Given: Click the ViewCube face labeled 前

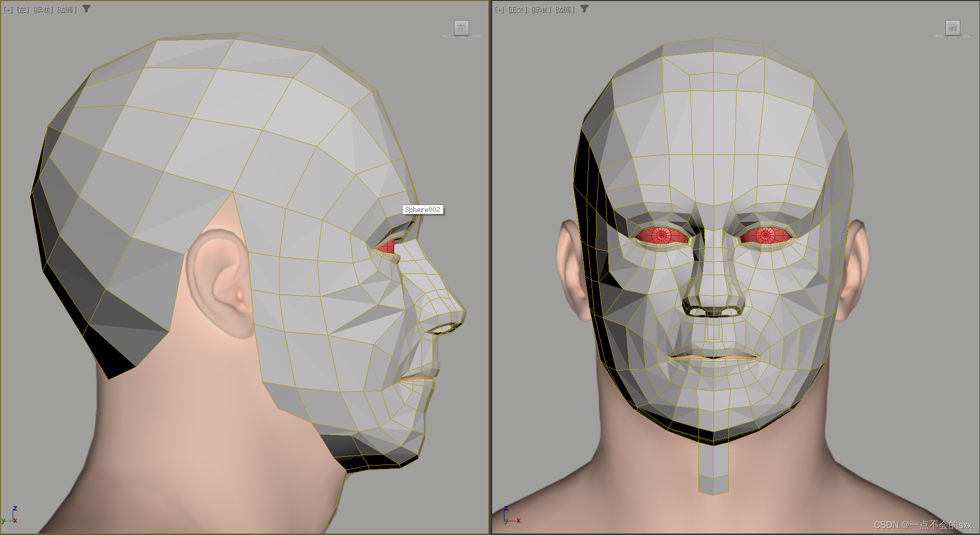Looking at the screenshot, I should click(x=953, y=28).
